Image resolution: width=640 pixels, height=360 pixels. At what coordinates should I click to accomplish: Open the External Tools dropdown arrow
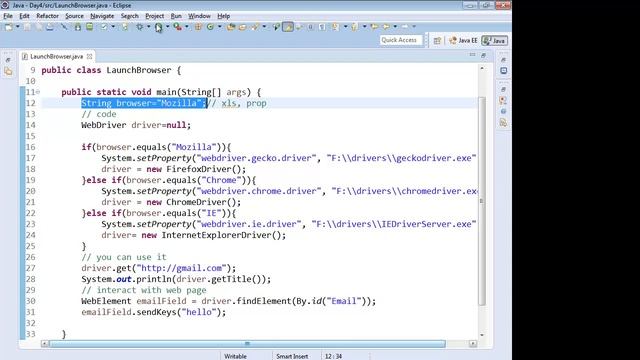(x=187, y=27)
